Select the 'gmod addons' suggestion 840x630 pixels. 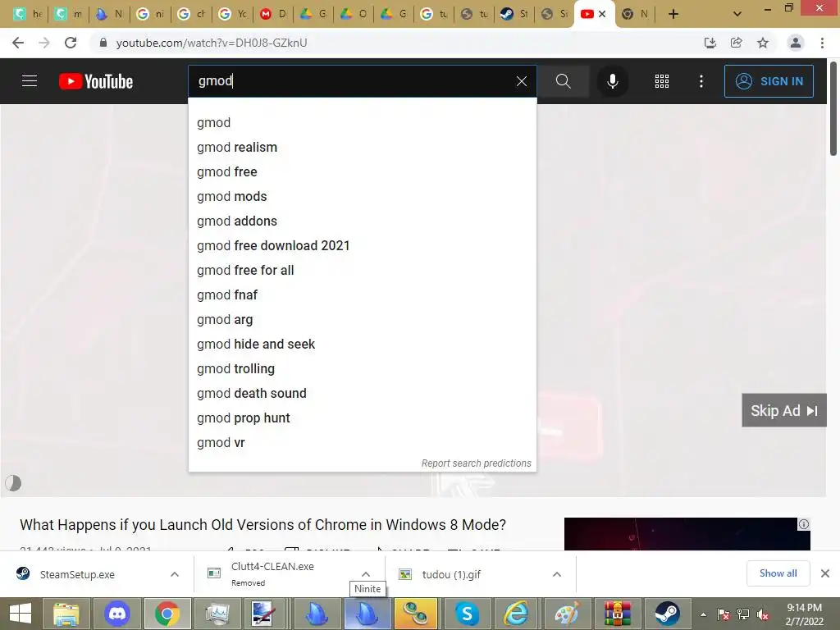pos(362,221)
